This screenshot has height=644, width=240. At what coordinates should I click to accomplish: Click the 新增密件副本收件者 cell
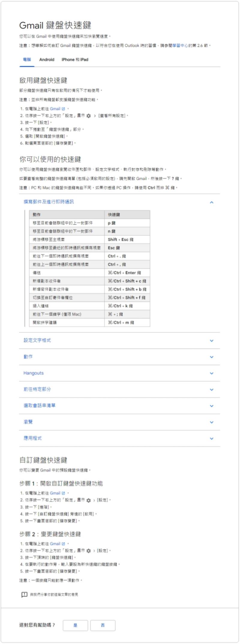(x=67, y=289)
